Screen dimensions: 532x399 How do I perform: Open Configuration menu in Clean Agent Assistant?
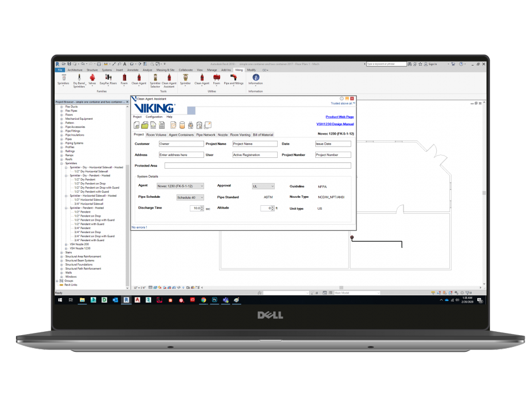point(154,117)
